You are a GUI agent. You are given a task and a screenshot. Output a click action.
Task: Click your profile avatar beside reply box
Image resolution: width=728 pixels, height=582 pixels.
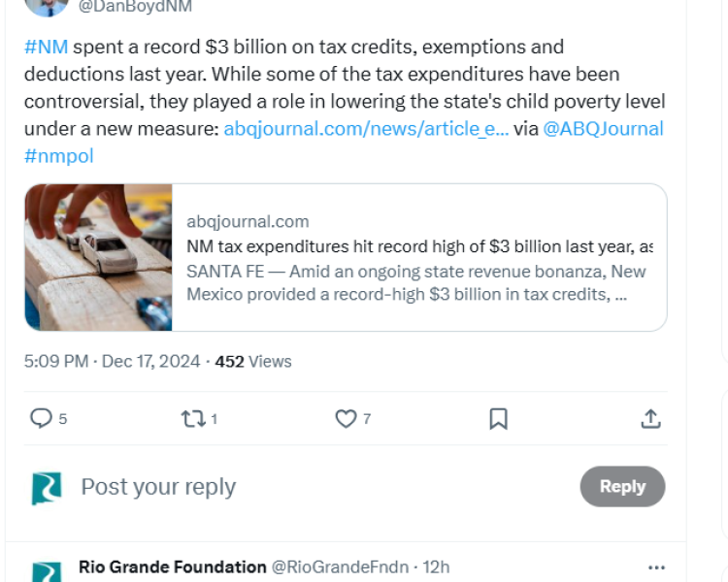[46, 487]
